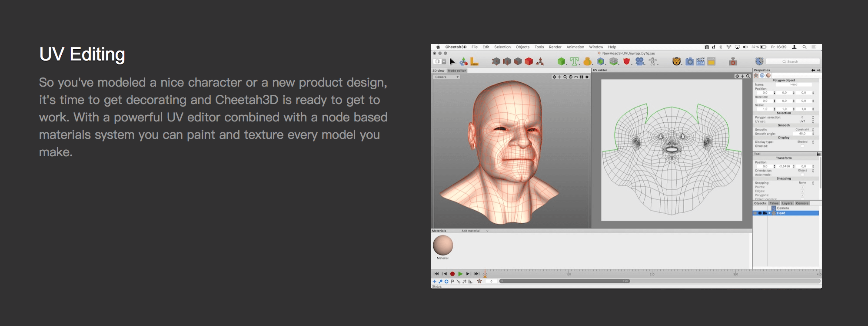Open the Selection menu

502,47
